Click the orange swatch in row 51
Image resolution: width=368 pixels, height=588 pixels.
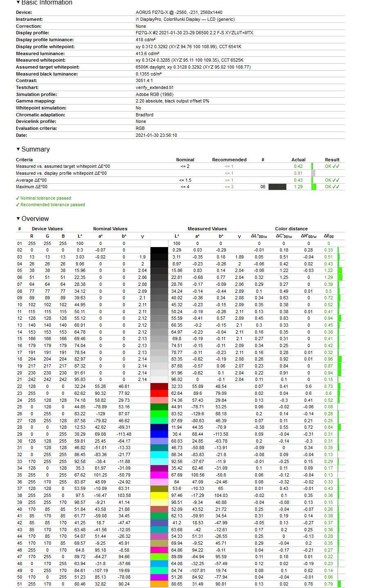pos(159,584)
